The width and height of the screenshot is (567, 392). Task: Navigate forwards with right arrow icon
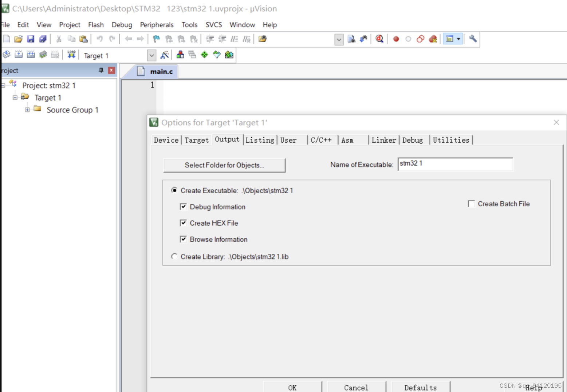coord(140,39)
